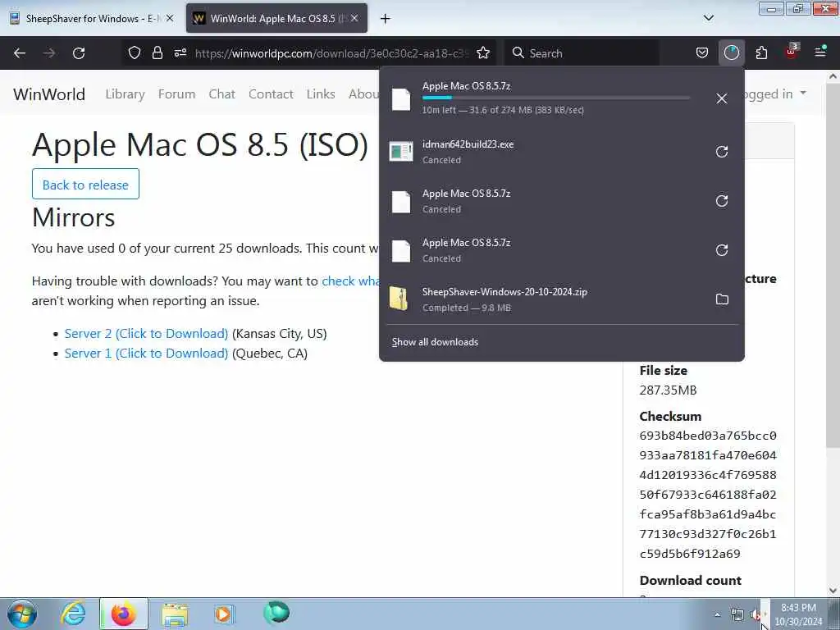This screenshot has height=630, width=840.
Task: Go back using the browser back arrow
Action: click(x=20, y=53)
